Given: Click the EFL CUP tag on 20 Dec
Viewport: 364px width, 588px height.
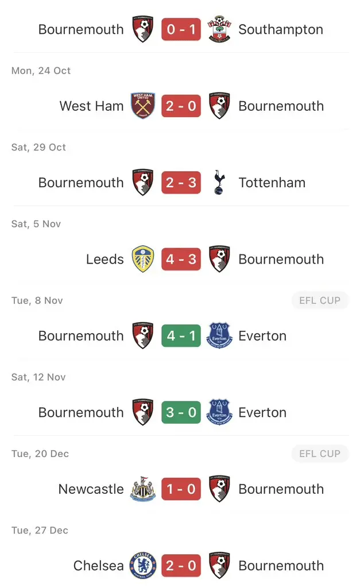Looking at the screenshot, I should point(320,454).
